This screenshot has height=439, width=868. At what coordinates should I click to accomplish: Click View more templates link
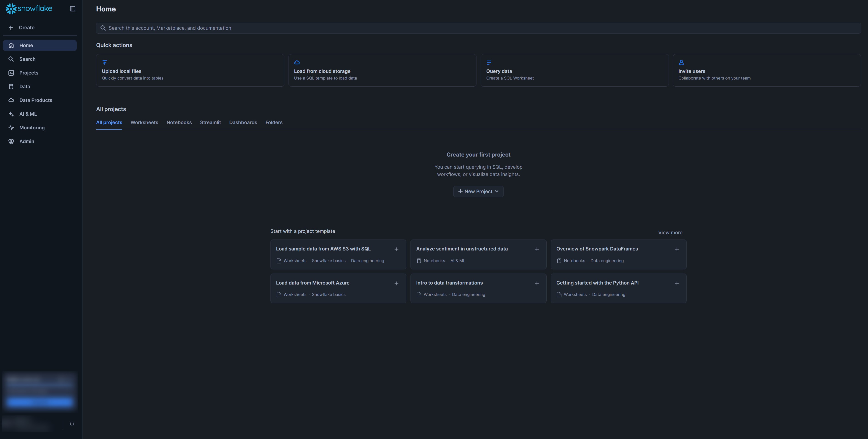pyautogui.click(x=670, y=233)
